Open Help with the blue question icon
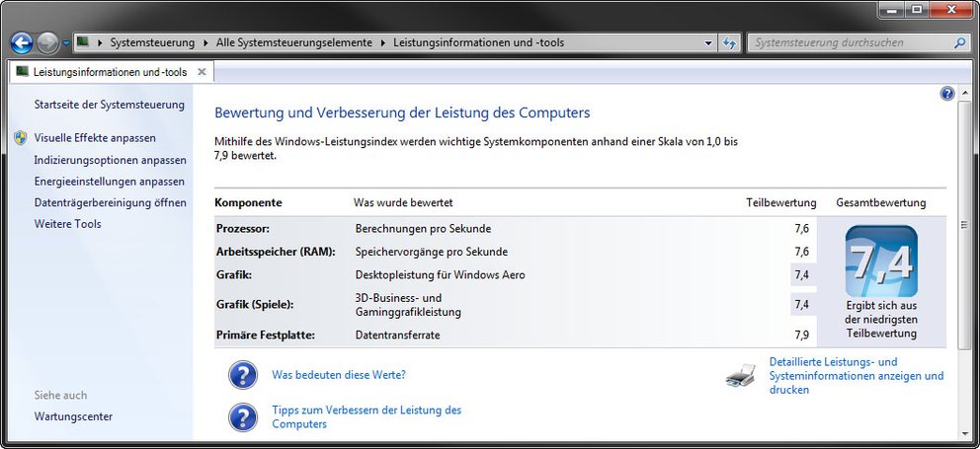The image size is (980, 449). (x=946, y=94)
